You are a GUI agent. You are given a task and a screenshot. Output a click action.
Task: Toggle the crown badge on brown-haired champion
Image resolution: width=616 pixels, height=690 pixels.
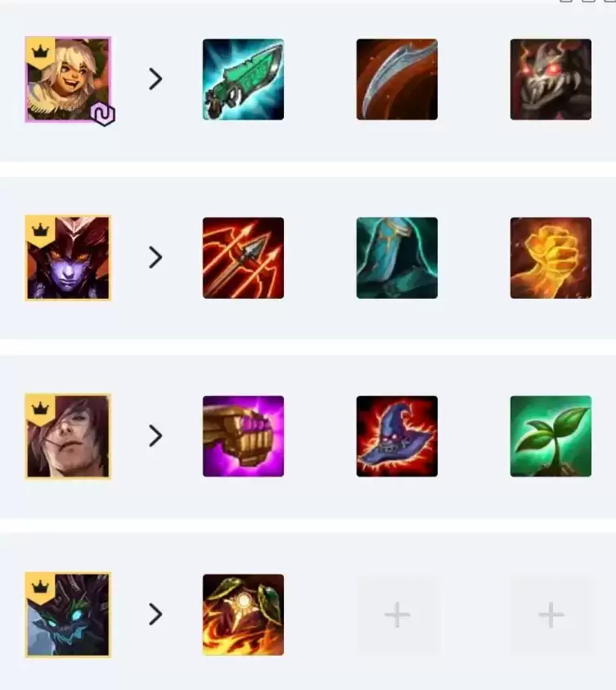[40, 408]
